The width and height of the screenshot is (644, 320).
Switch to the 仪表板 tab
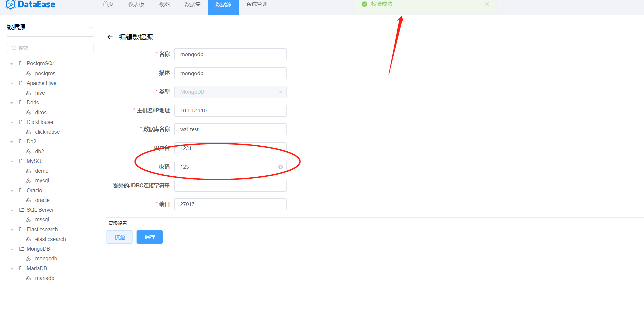click(x=136, y=4)
